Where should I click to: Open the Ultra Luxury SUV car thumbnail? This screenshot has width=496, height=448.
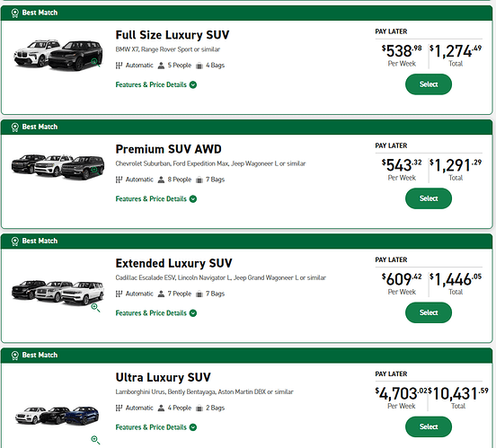(57, 416)
